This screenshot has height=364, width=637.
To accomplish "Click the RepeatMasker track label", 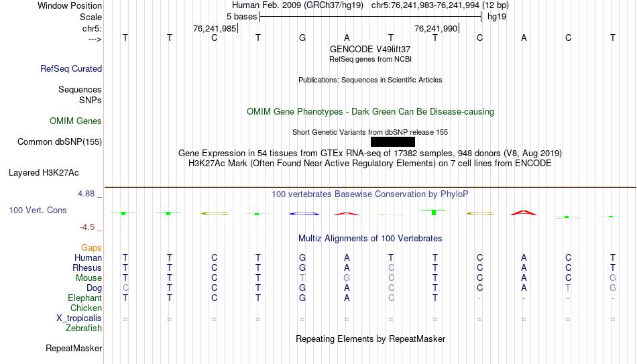I will click(x=74, y=348).
